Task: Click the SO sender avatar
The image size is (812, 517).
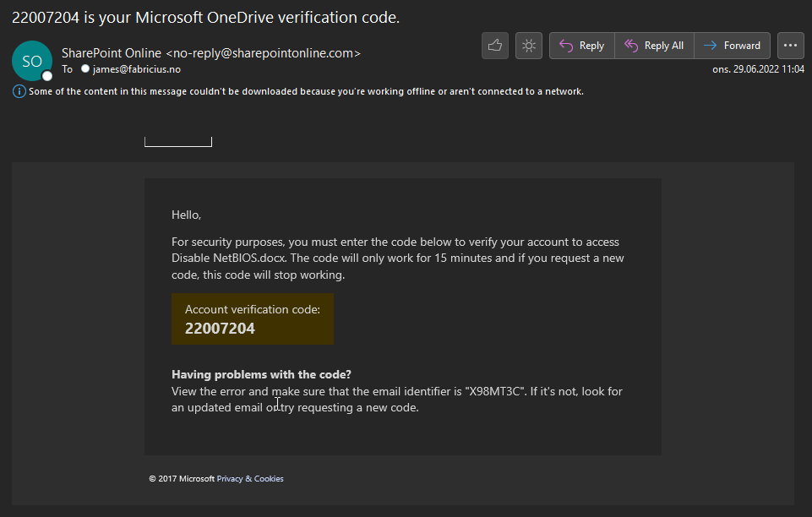Action: (32, 61)
